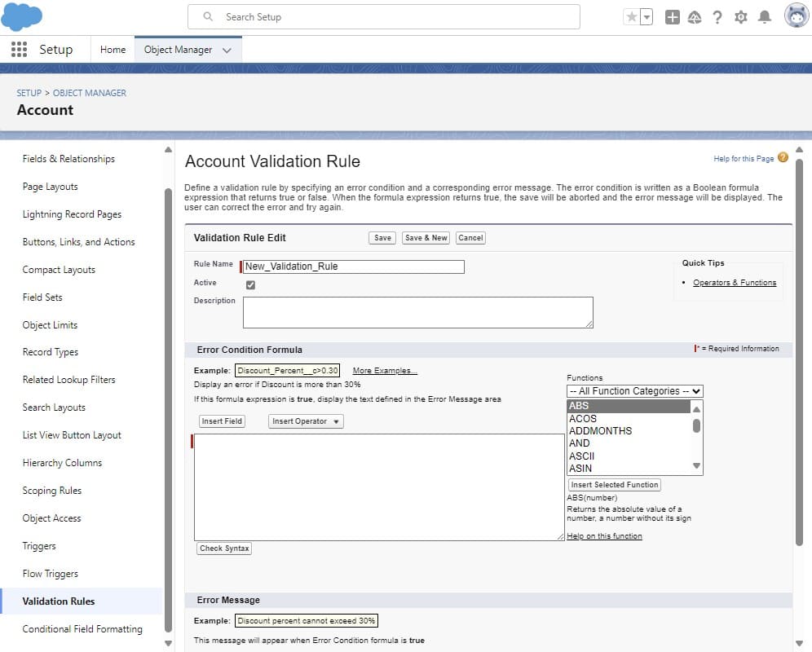Open List View Button Layout

click(72, 435)
